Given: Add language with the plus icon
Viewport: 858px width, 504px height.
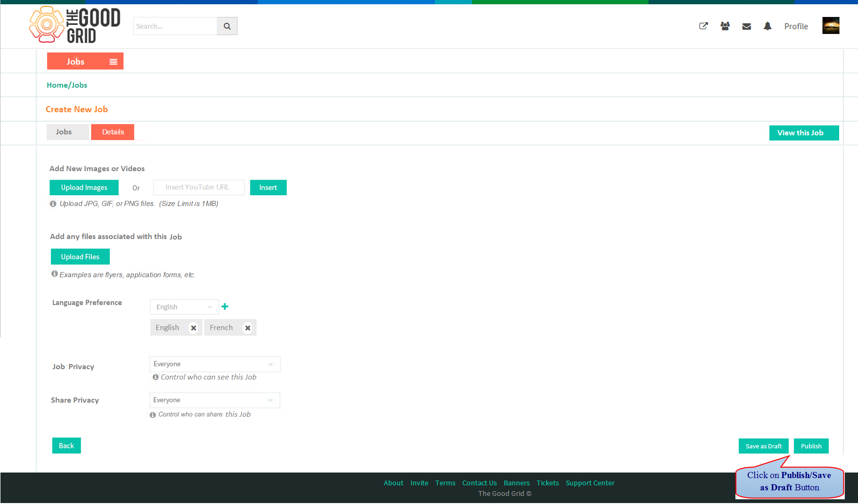Looking at the screenshot, I should click(x=225, y=306).
